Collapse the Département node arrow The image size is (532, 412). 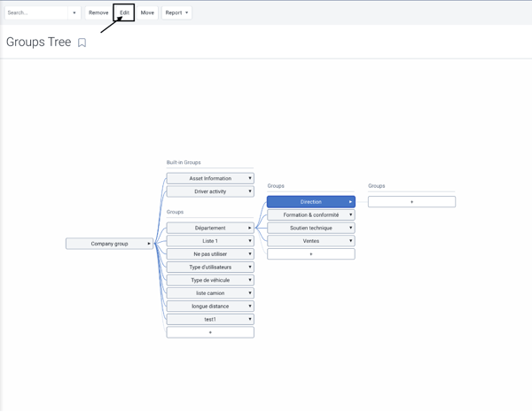coord(250,228)
